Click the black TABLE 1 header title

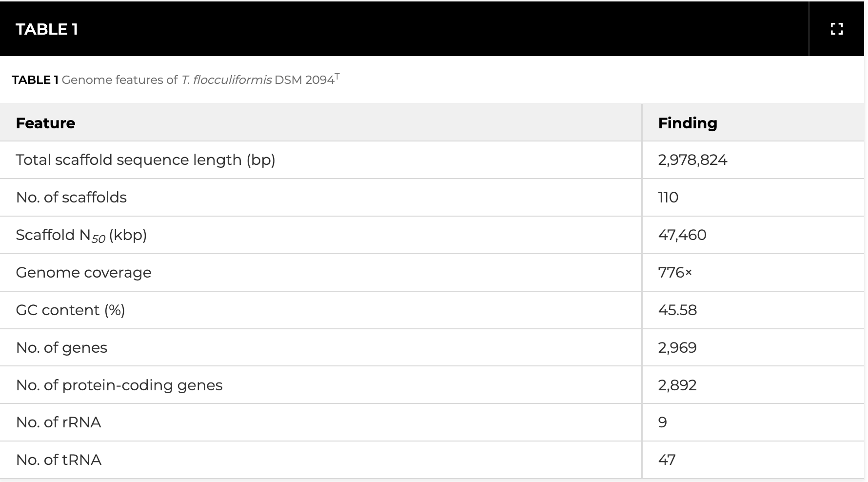coord(47,29)
